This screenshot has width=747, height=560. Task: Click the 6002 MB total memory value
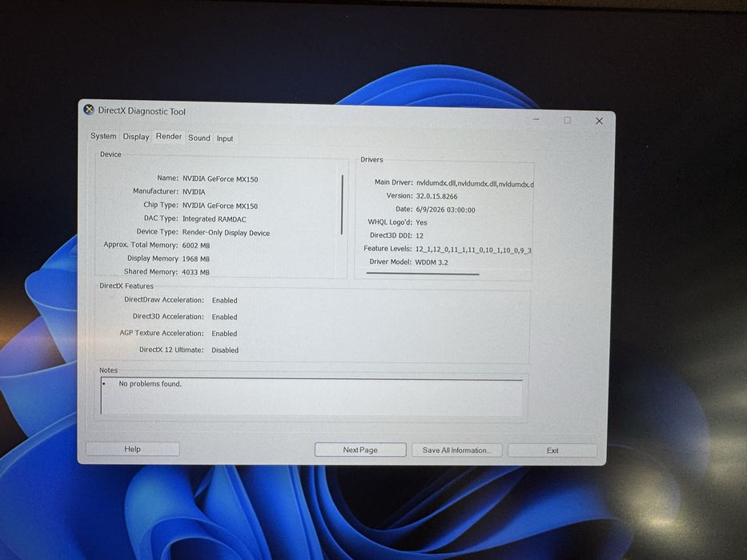[x=196, y=246]
